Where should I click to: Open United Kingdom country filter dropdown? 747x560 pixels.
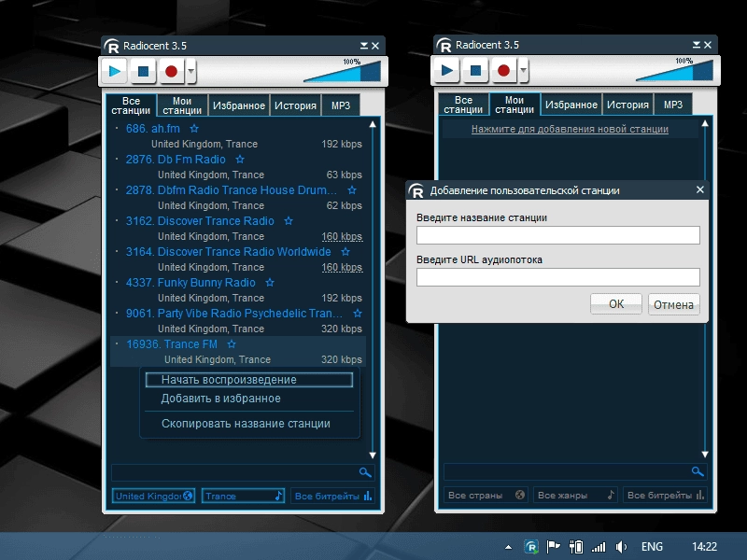click(153, 496)
